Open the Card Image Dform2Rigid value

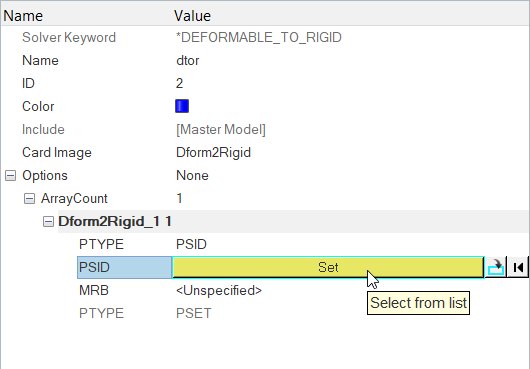coord(213,152)
